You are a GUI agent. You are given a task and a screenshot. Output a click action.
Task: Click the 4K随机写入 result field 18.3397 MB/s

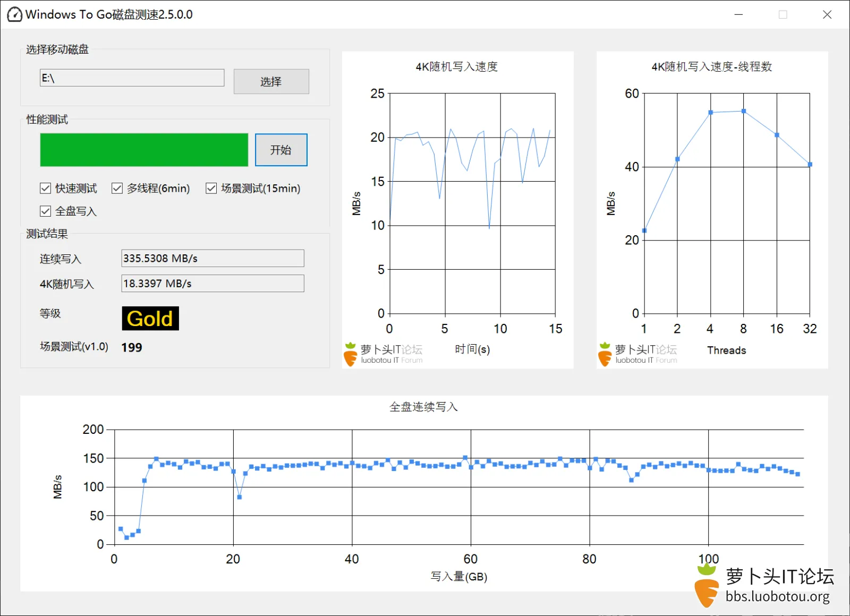point(212,284)
